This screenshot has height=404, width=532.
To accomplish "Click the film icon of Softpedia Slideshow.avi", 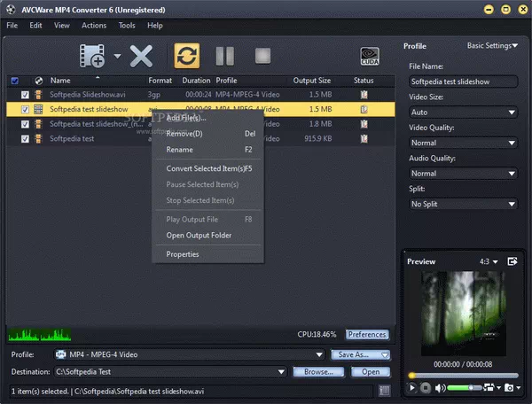I will click(38, 95).
